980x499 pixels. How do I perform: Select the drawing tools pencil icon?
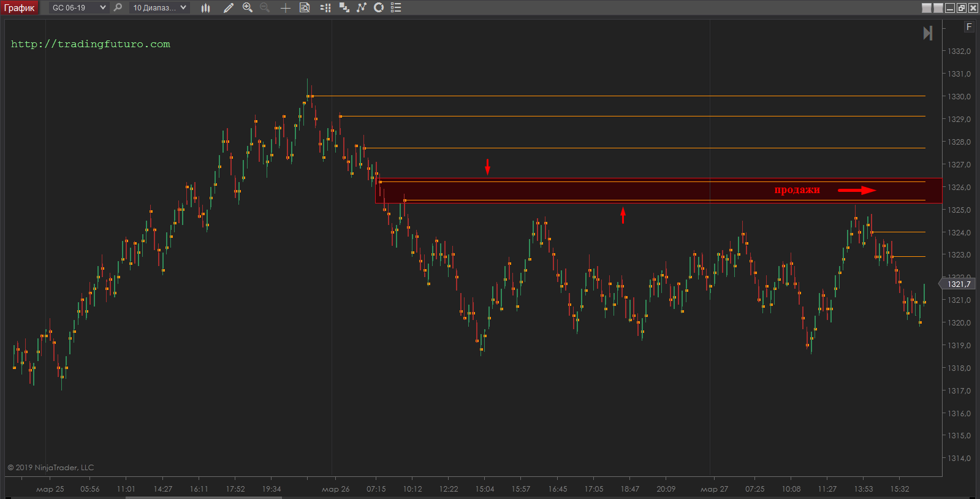(229, 8)
